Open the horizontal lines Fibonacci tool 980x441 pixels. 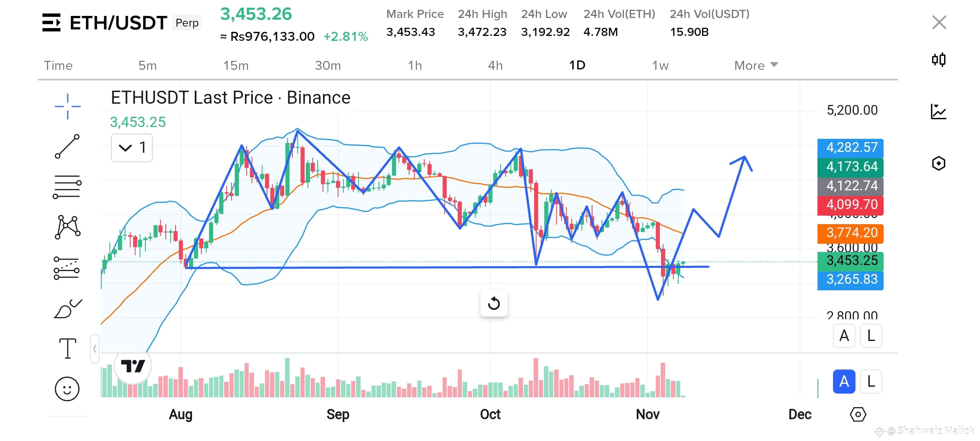[67, 187]
